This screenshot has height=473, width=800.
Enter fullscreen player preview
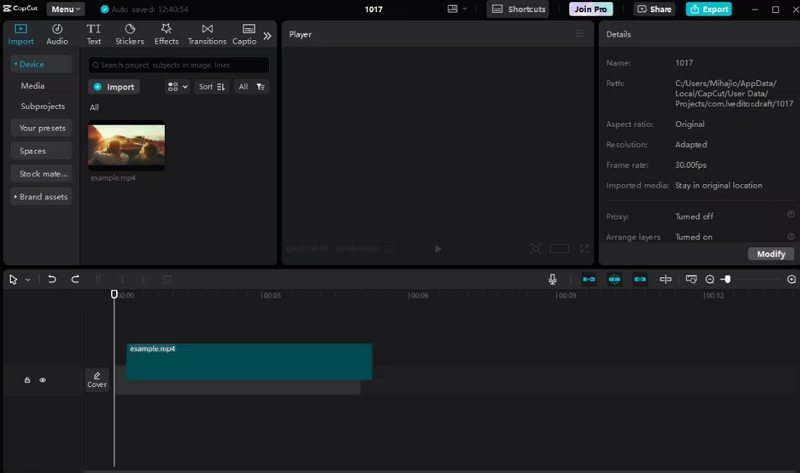tap(584, 248)
